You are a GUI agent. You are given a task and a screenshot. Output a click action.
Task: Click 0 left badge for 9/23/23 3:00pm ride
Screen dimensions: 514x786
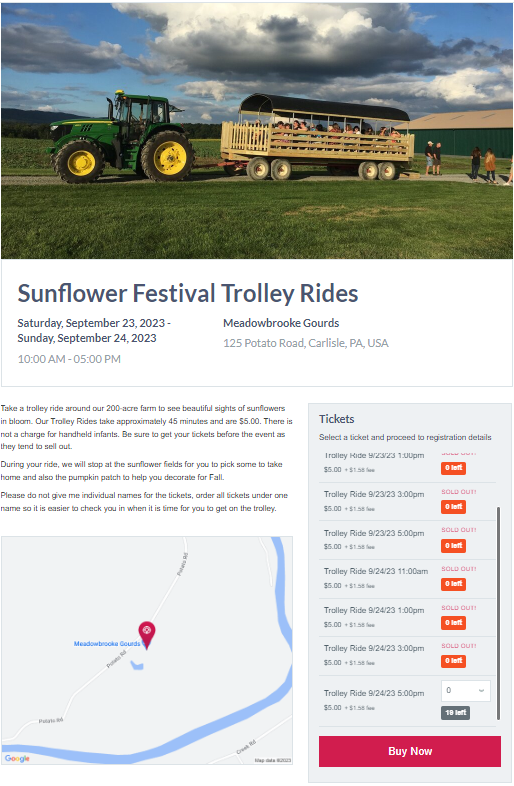[453, 507]
